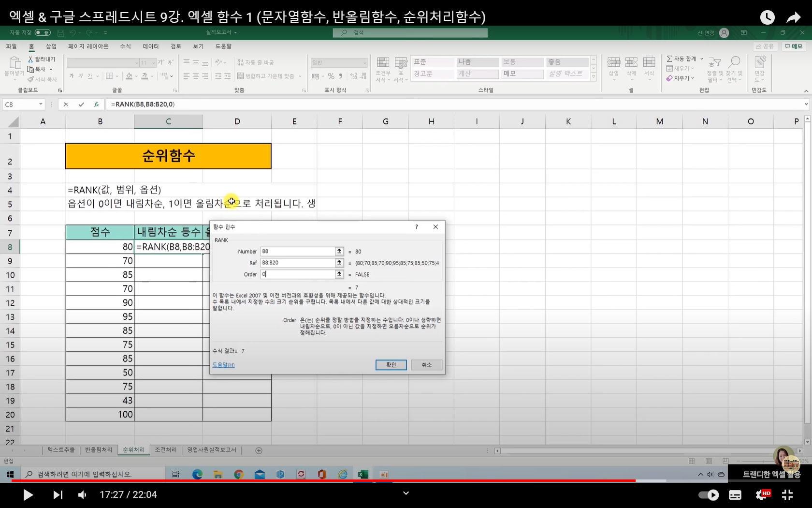Click Chrome icon in taskbar
This screenshot has width=812, height=508.
pos(238,474)
